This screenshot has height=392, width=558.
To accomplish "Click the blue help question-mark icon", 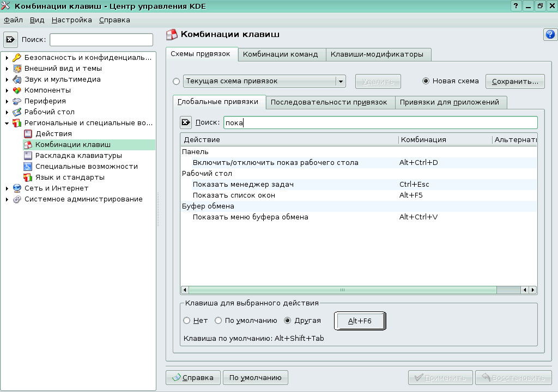I will click(550, 35).
